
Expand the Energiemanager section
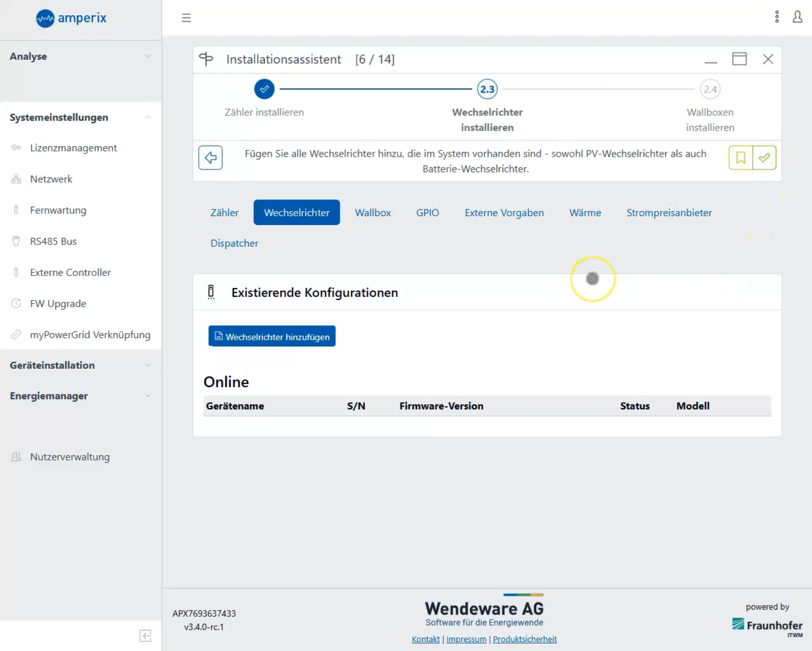click(x=81, y=396)
